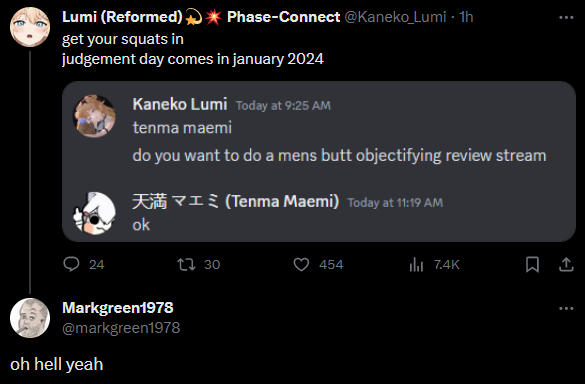The width and height of the screenshot is (585, 384).
Task: Like the tweet with the heart icon
Action: [x=301, y=265]
